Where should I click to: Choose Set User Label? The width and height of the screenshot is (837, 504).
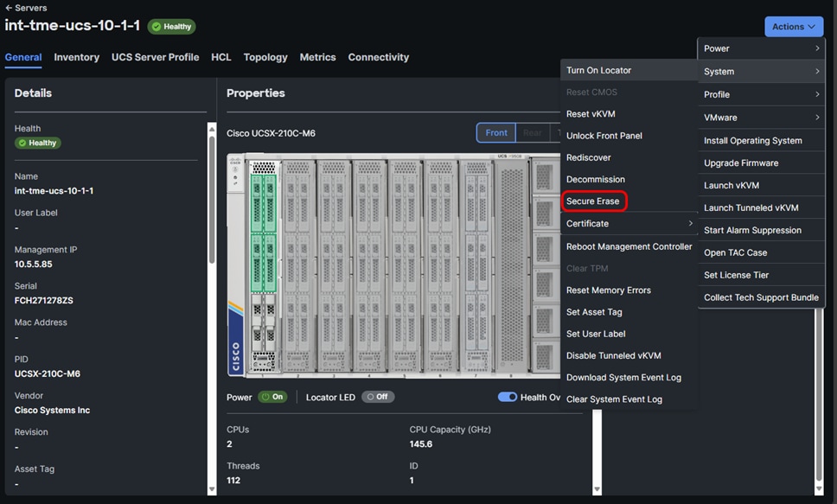(x=629, y=335)
